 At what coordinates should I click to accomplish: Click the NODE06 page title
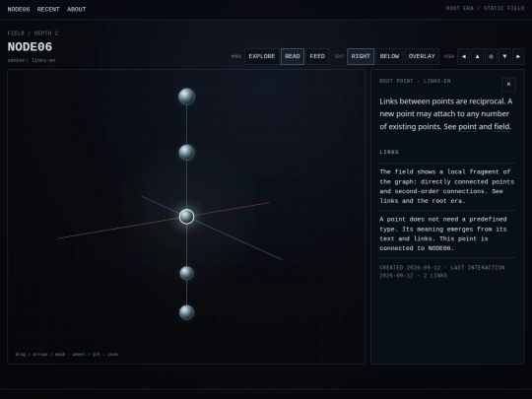pos(30,47)
